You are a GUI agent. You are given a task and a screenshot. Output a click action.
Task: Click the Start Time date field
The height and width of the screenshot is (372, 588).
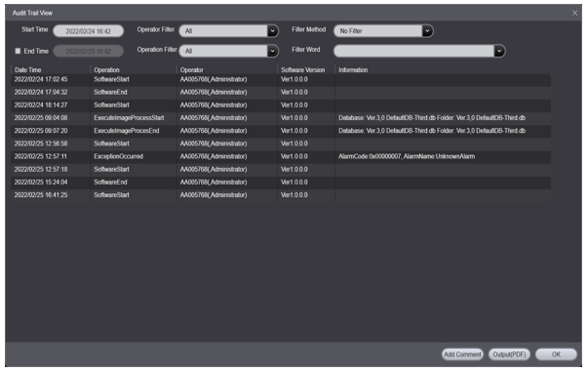(89, 31)
